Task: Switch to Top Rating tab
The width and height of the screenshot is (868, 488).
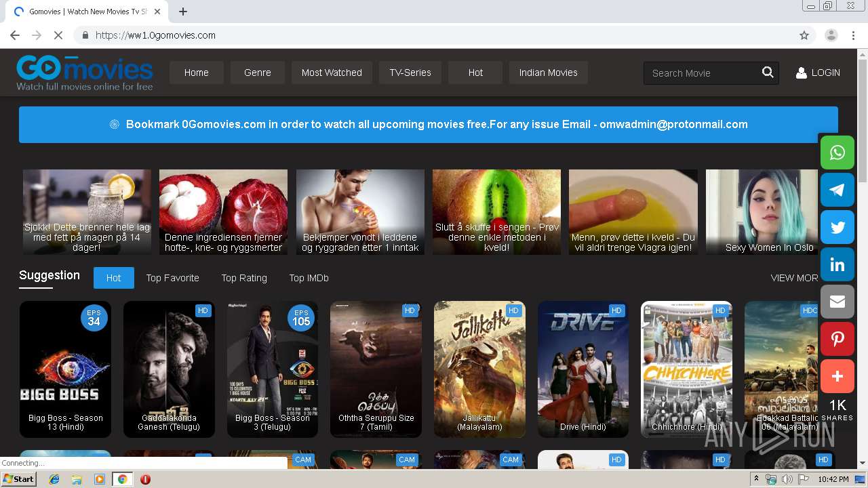Action: coord(244,278)
